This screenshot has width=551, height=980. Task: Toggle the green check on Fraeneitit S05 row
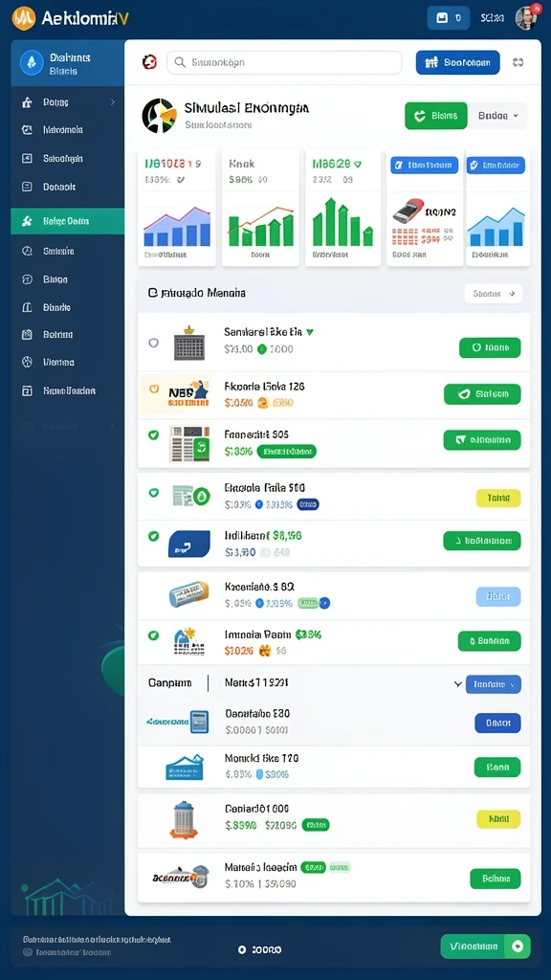click(x=153, y=434)
